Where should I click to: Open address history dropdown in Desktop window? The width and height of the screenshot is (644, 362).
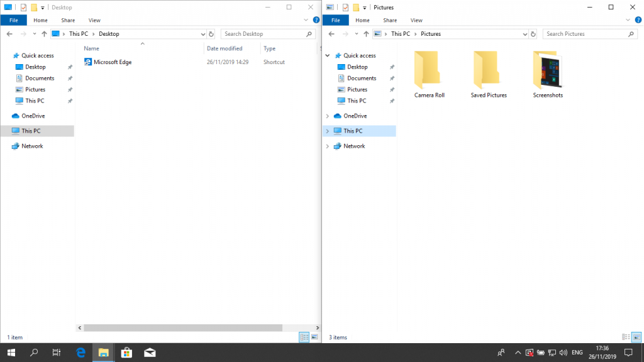point(203,34)
